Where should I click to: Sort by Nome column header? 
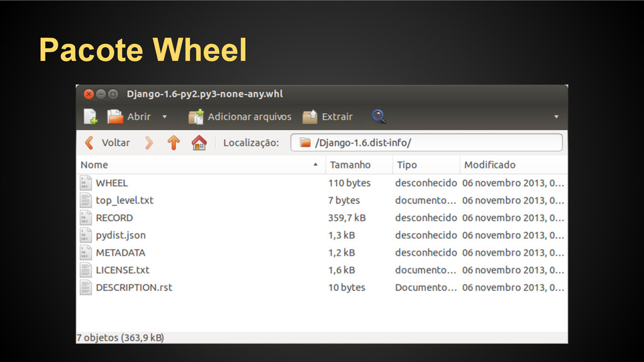pyautogui.click(x=201, y=165)
